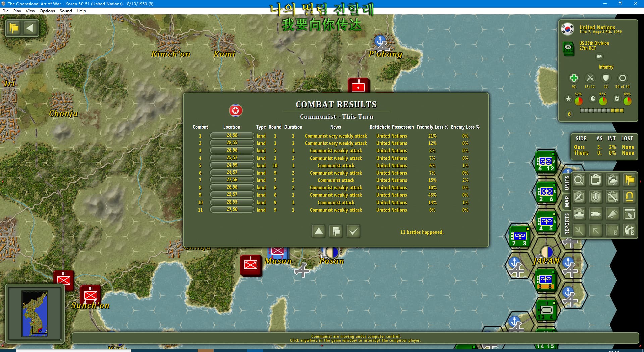The image size is (644, 352).
Task: Open the air briefing airplane report icon
Action: 579,197
